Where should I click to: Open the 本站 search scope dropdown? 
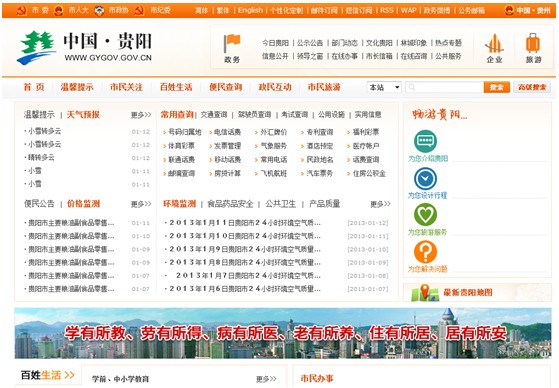tap(384, 87)
